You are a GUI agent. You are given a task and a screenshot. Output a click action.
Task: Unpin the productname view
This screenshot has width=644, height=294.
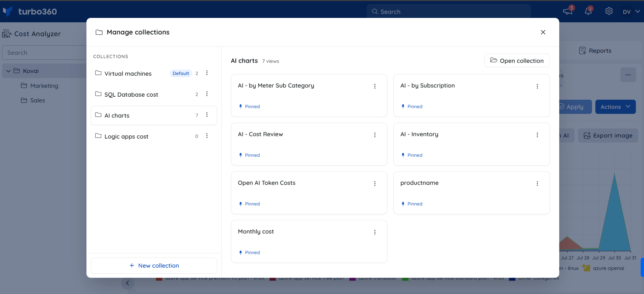[x=412, y=204]
